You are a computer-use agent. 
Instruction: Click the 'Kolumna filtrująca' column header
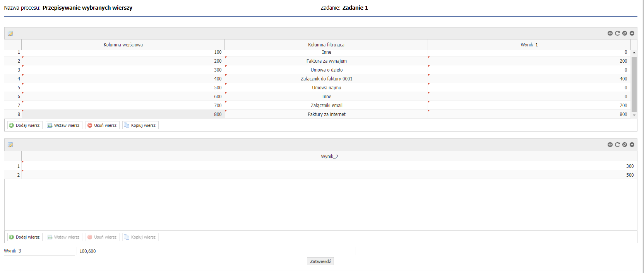click(x=326, y=45)
